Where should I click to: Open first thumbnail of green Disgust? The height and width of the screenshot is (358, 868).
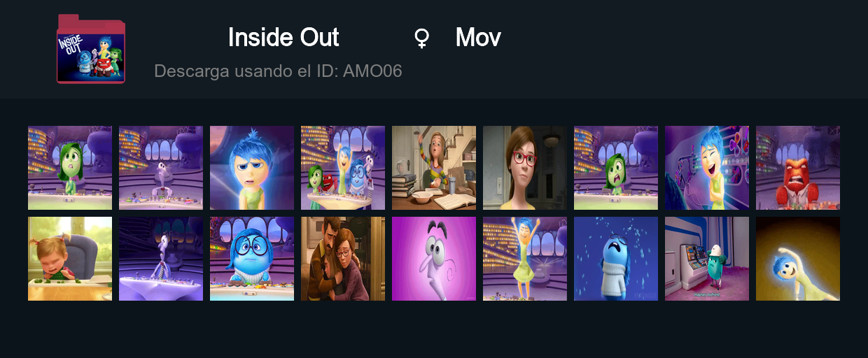[x=70, y=168]
